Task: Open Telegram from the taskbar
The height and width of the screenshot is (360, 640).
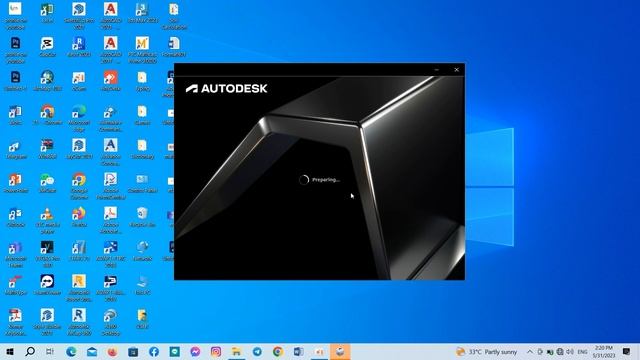Action: coord(257,351)
